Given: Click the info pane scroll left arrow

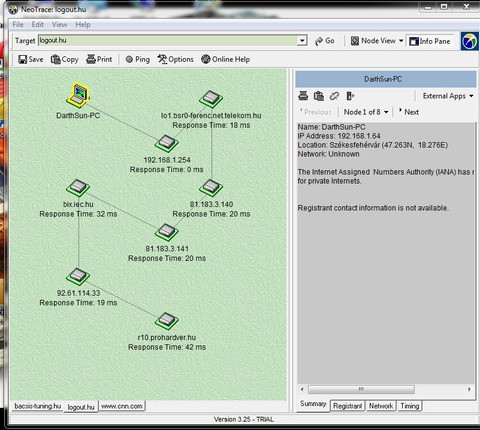Looking at the screenshot, I should click(302, 389).
